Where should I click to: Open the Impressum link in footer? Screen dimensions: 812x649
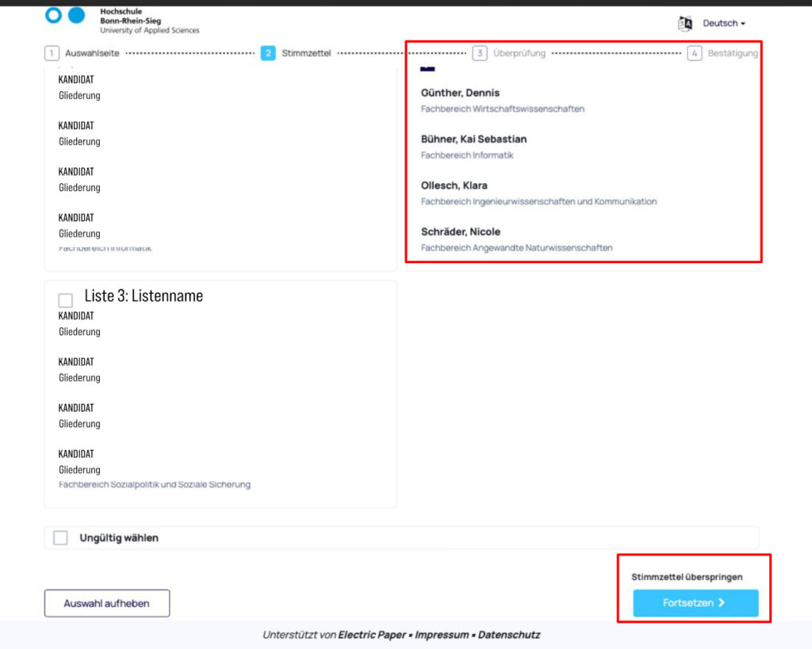[x=442, y=635]
